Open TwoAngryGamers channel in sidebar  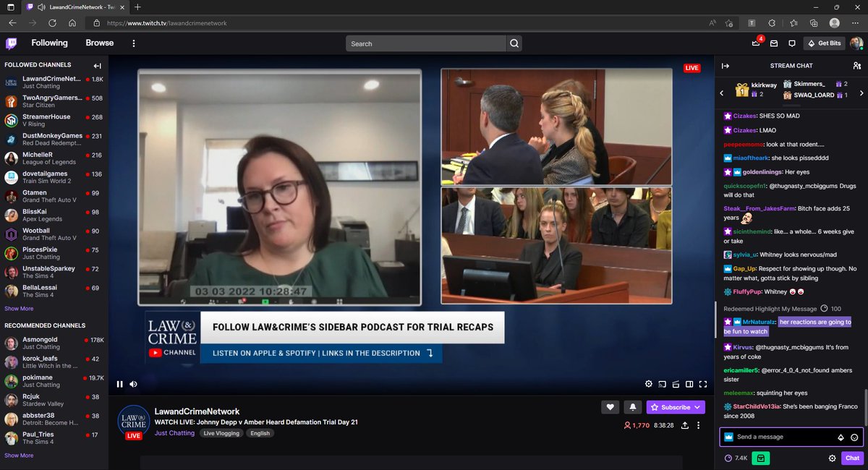coord(54,101)
